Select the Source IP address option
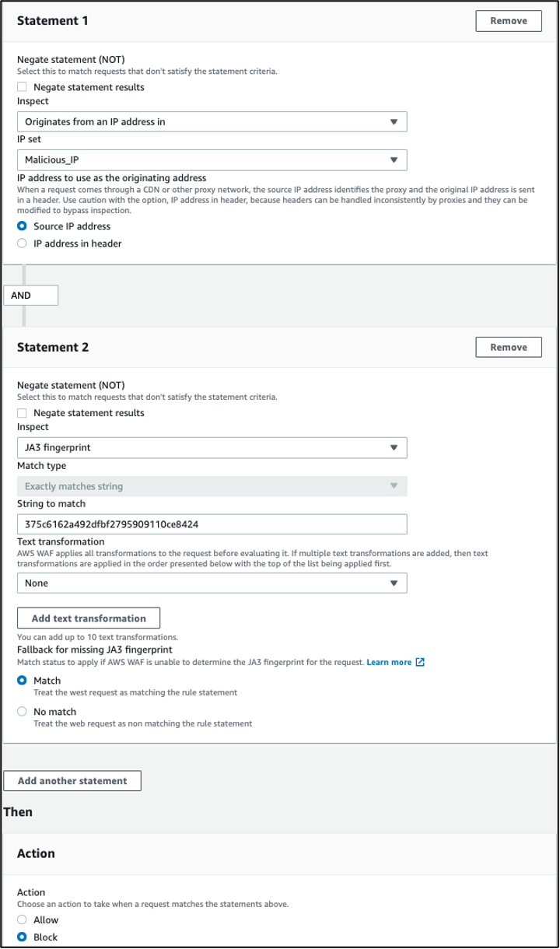The height and width of the screenshot is (949, 560). click(22, 226)
